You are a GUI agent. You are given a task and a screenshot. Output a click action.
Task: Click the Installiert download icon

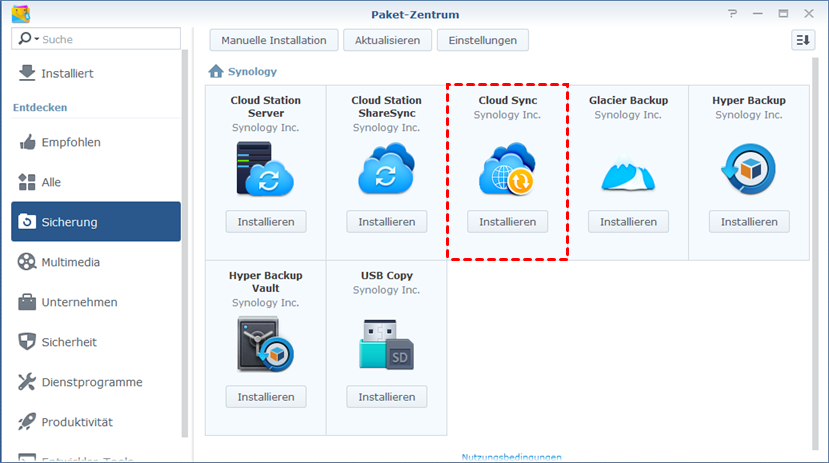coord(26,73)
